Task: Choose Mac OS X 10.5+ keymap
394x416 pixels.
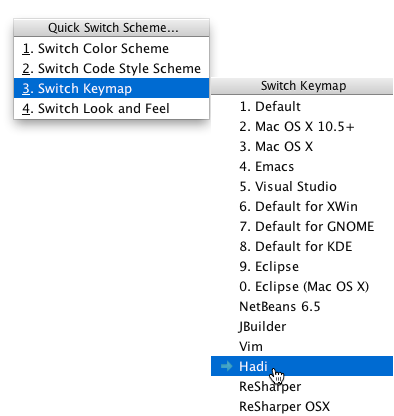Action: tap(302, 127)
